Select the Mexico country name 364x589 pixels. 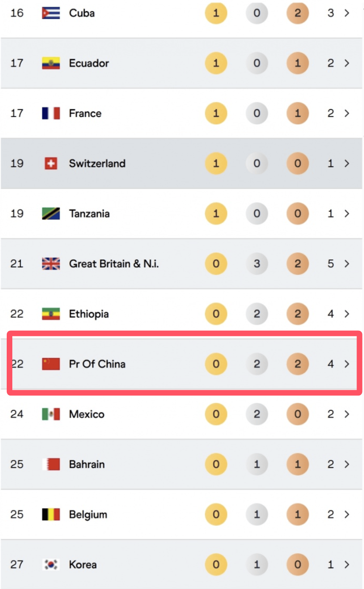[87, 414]
